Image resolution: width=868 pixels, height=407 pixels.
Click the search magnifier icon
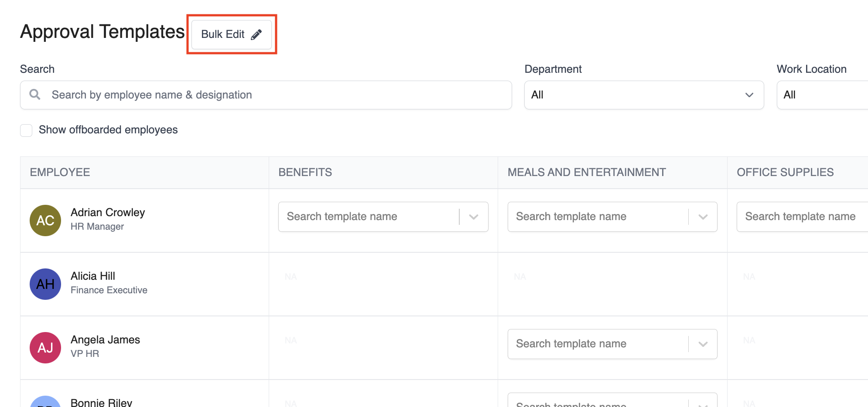click(x=35, y=95)
